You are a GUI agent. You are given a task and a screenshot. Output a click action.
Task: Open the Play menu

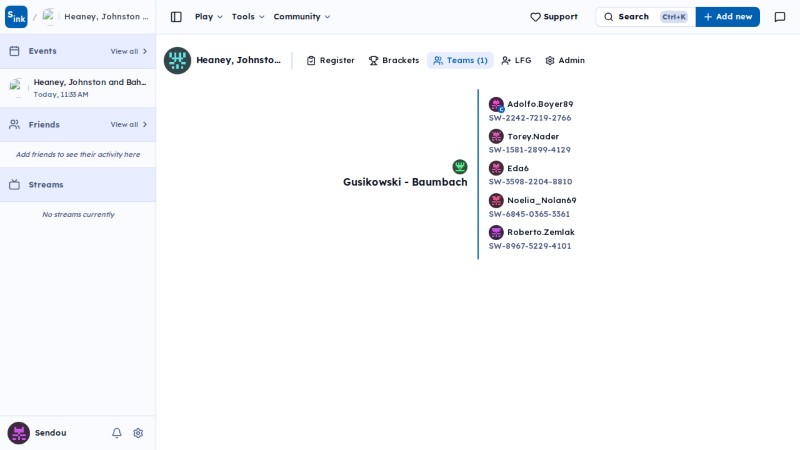point(209,17)
